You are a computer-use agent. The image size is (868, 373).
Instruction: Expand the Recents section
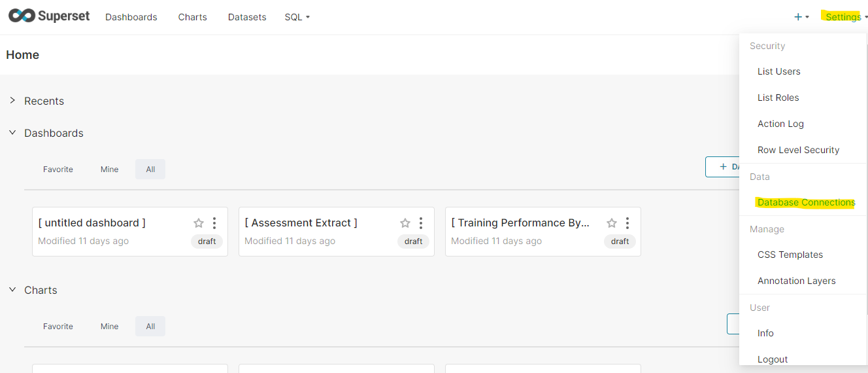click(x=12, y=101)
